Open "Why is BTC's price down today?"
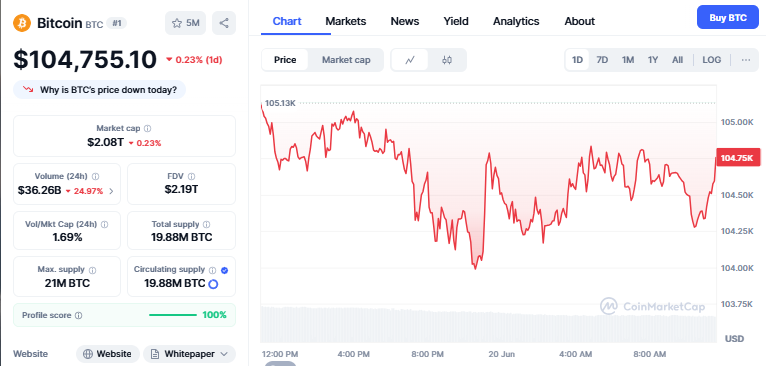 tap(100, 90)
